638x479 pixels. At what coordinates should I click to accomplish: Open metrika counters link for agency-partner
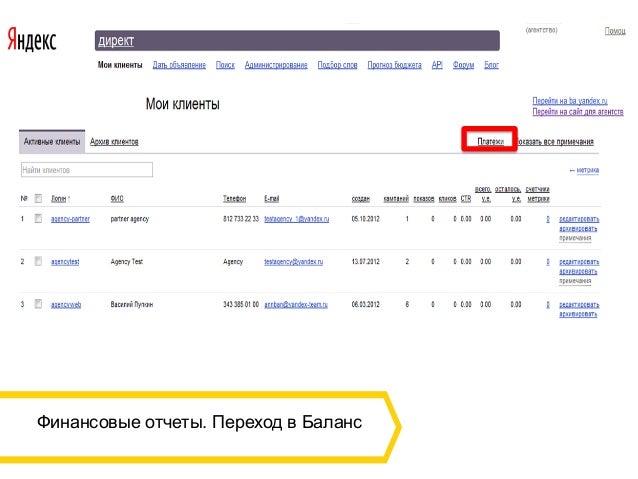click(x=548, y=219)
